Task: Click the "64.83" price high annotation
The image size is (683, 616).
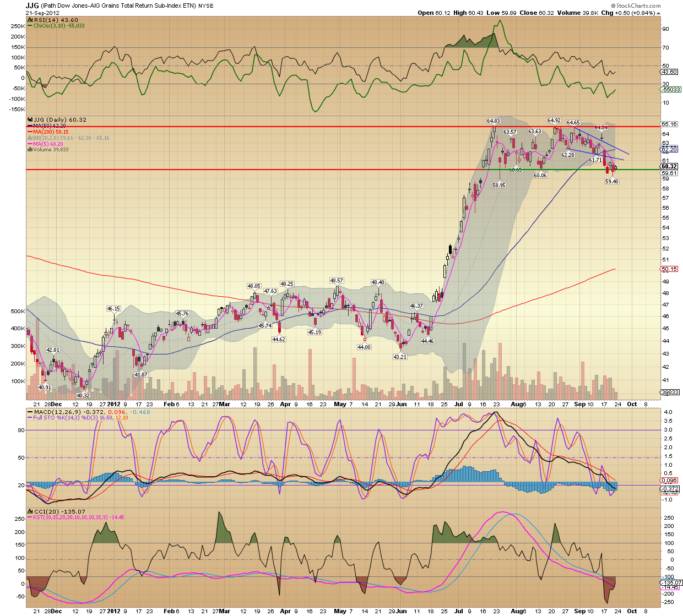Action: (x=494, y=121)
